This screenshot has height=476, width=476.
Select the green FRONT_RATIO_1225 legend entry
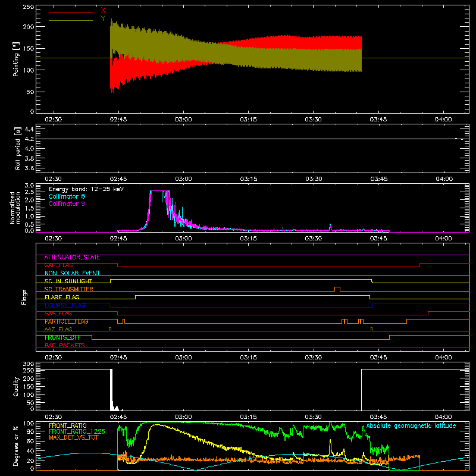point(77,431)
